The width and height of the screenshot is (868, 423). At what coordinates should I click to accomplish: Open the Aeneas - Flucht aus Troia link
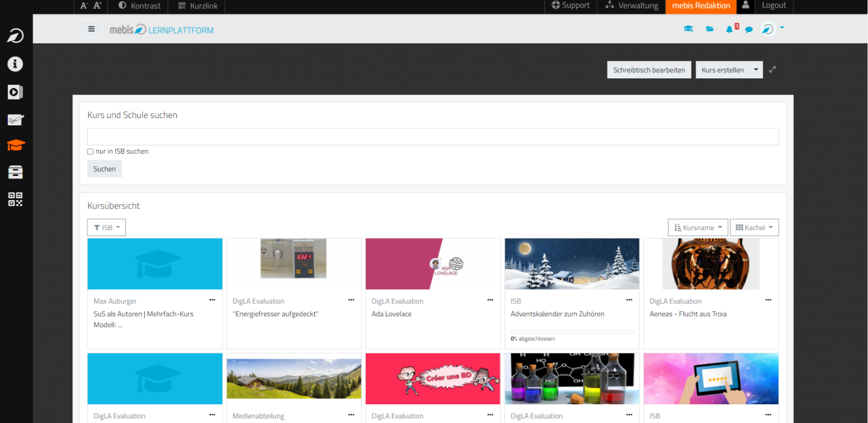pyautogui.click(x=688, y=314)
